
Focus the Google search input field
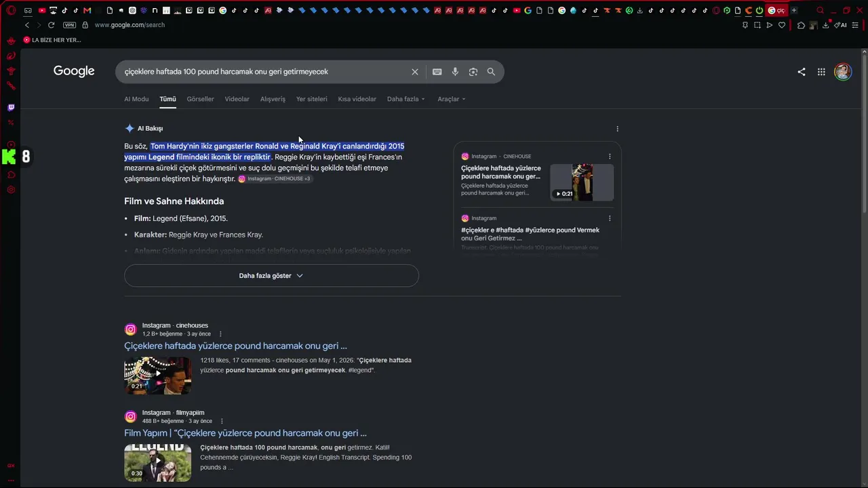tap(264, 72)
